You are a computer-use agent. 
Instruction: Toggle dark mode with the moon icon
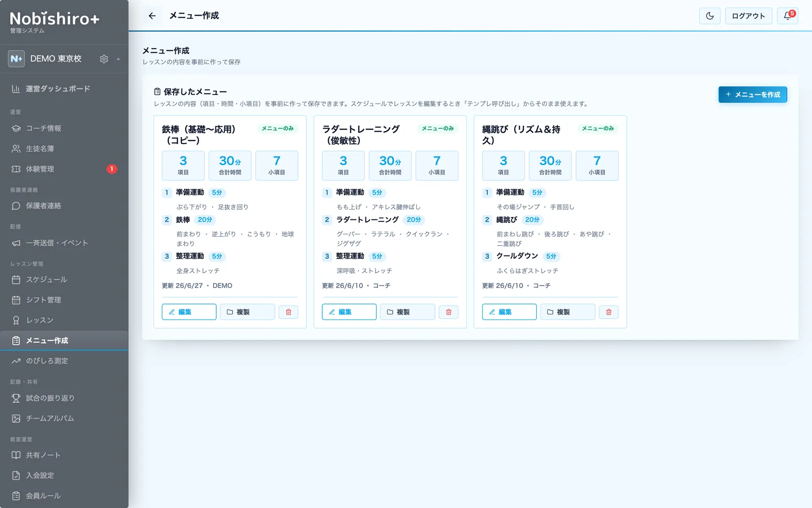(x=709, y=16)
